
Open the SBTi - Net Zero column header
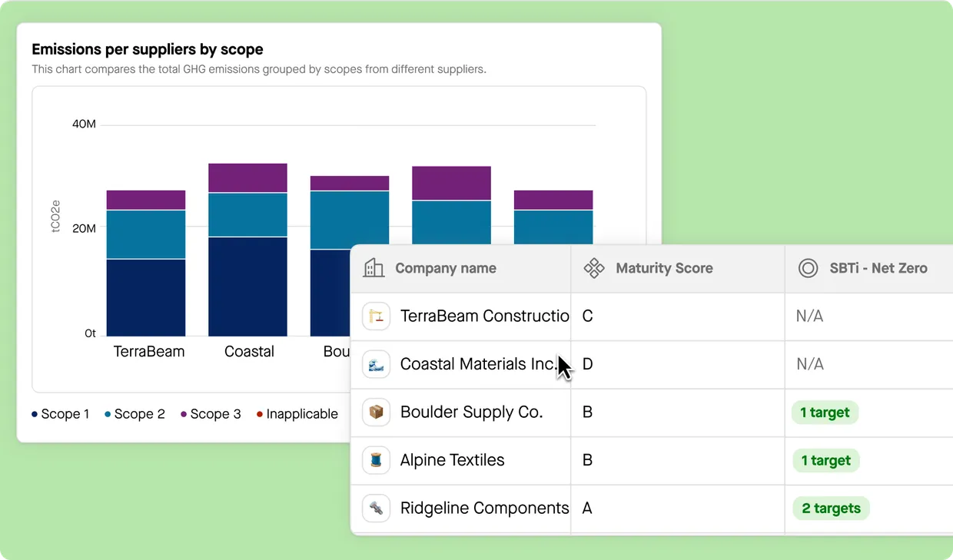(878, 268)
